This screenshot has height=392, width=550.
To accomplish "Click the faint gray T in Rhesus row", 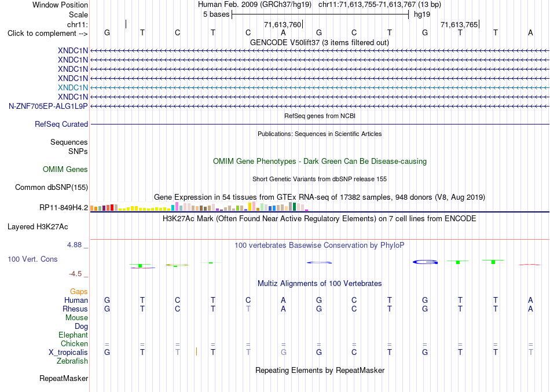I will click(x=248, y=309).
